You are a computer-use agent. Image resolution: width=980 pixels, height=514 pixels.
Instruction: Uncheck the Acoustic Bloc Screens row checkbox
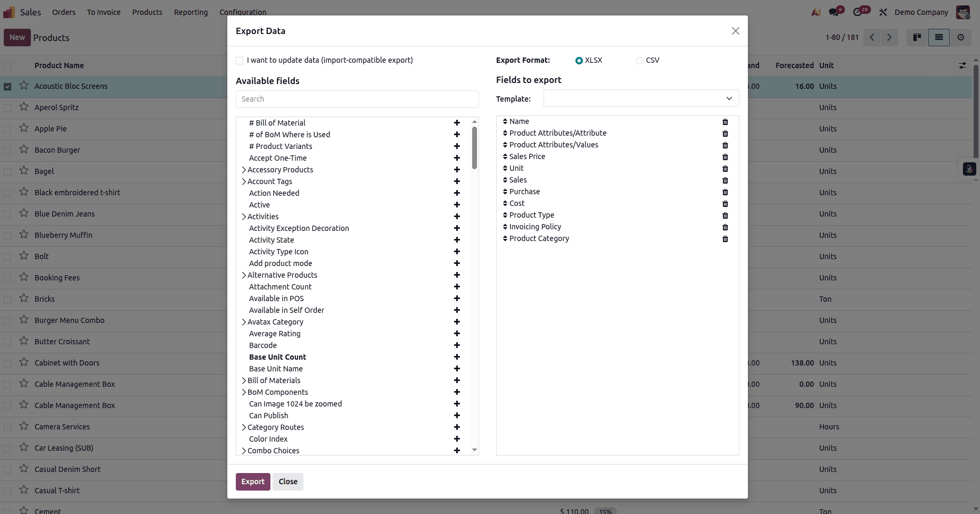point(7,86)
